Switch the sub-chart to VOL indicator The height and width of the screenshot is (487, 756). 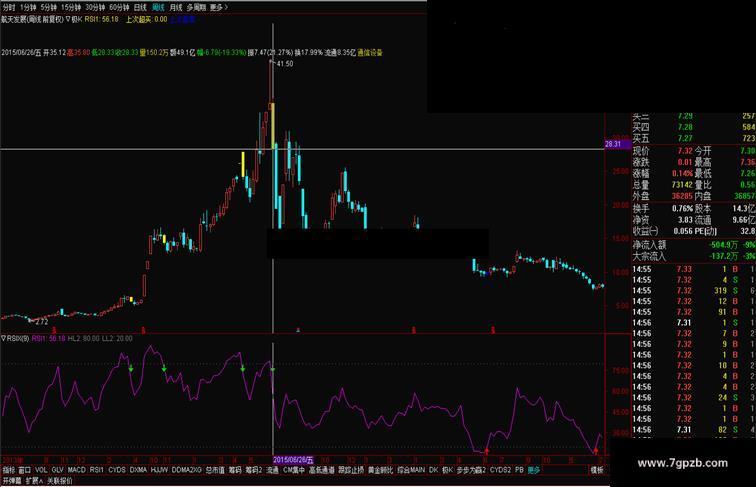coord(41,470)
